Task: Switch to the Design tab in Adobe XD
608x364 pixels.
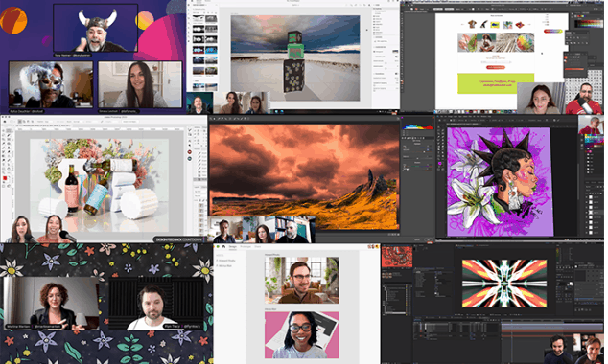Action: pyautogui.click(x=233, y=247)
